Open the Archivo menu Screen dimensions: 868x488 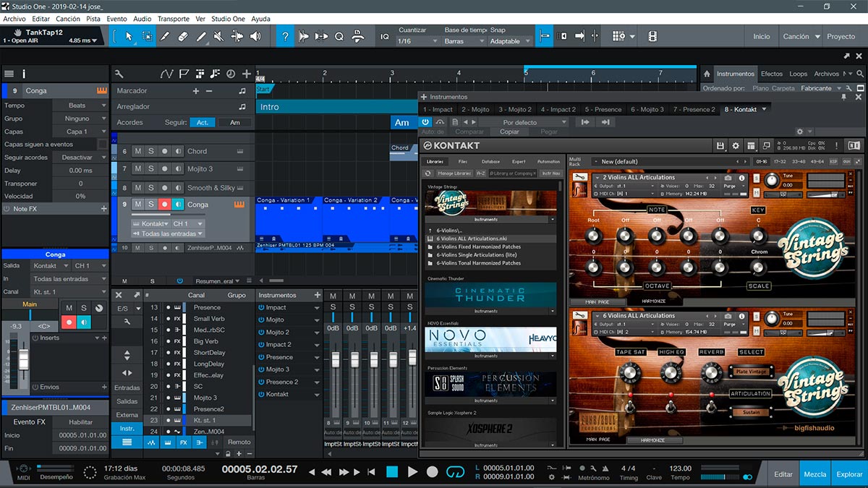[14, 19]
